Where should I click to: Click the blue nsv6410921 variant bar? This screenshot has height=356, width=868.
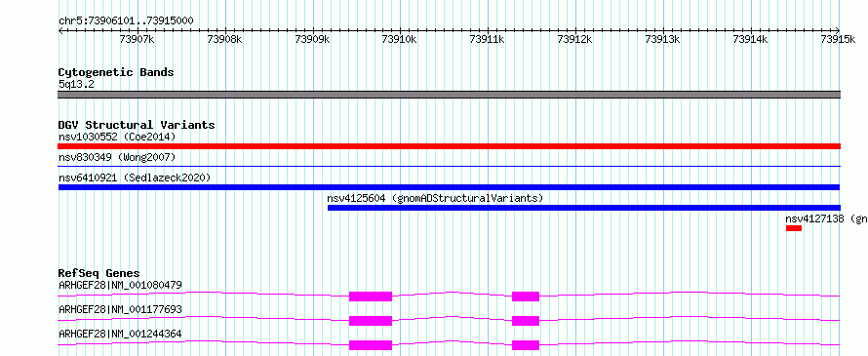(449, 187)
